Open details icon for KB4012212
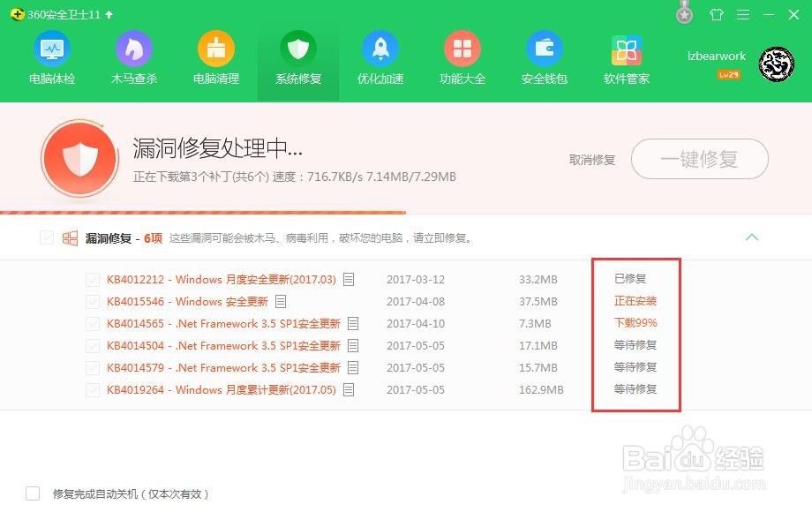812x512 pixels. click(x=349, y=280)
